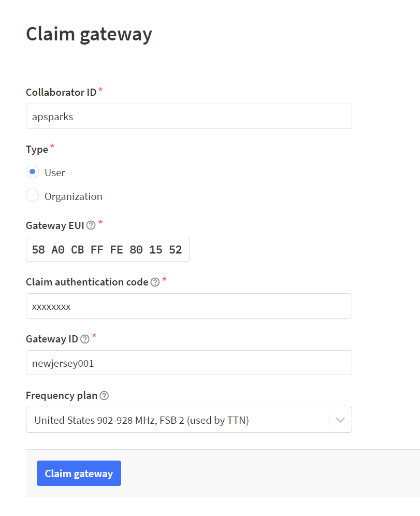Click the Claim authentication code help icon
This screenshot has width=420, height=516.
coord(155,282)
